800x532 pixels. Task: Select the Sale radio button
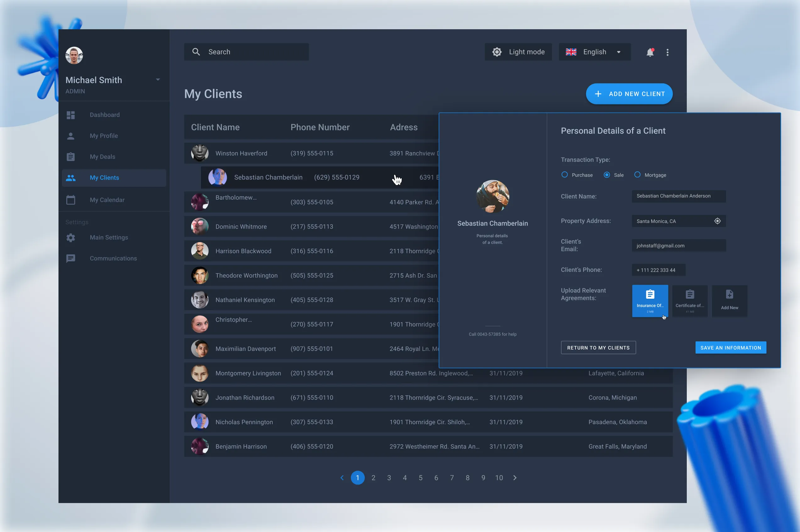pyautogui.click(x=607, y=175)
